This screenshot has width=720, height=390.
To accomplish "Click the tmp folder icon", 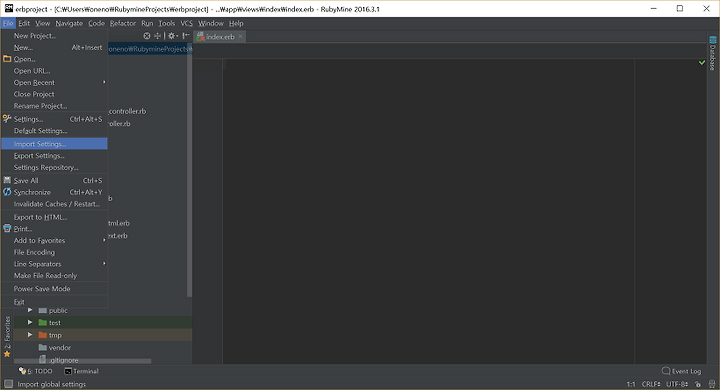I will tap(43, 335).
